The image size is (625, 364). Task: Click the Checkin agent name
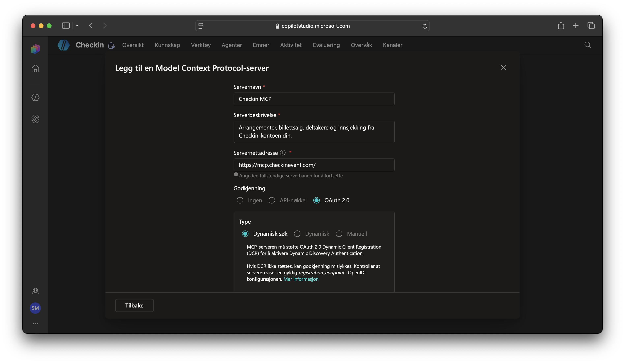pyautogui.click(x=90, y=45)
